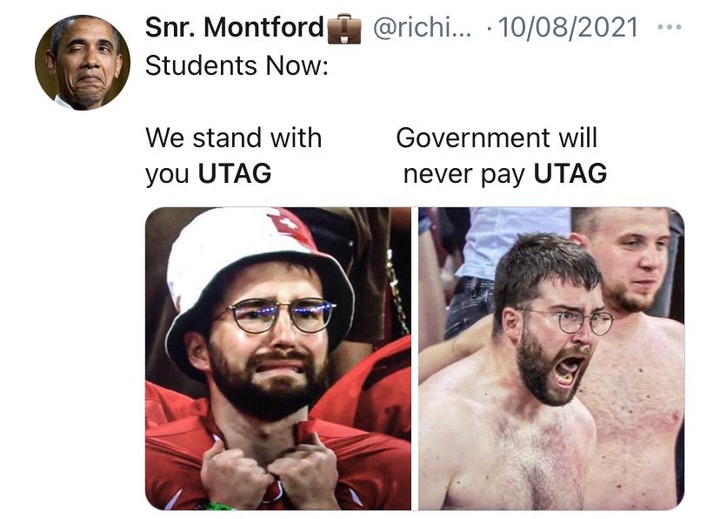Image resolution: width=720 pixels, height=519 pixels.
Task: Click the white divider between the two photos
Action: click(x=415, y=358)
